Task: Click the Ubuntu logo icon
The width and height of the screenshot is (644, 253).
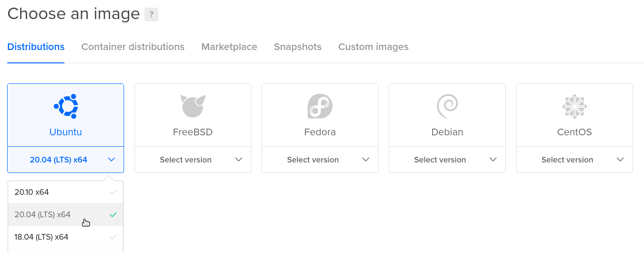Action: [x=66, y=106]
